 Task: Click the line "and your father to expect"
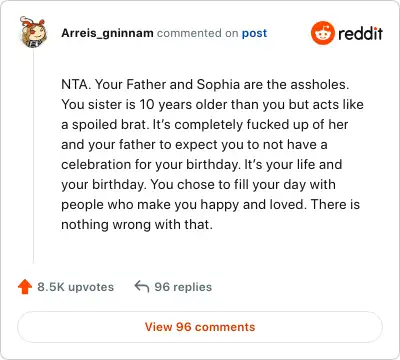click(194, 145)
